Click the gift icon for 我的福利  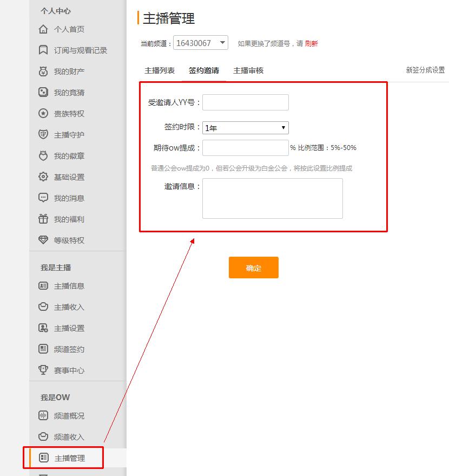click(x=43, y=219)
